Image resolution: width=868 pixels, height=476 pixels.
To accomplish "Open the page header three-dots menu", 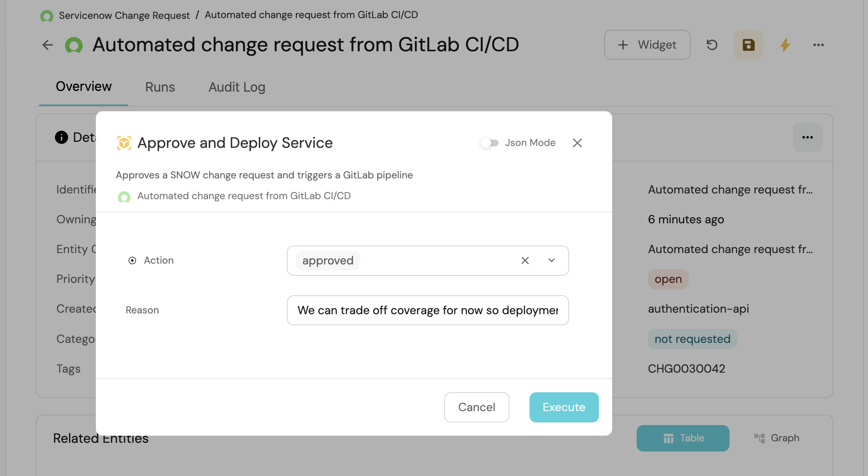I will click(818, 45).
